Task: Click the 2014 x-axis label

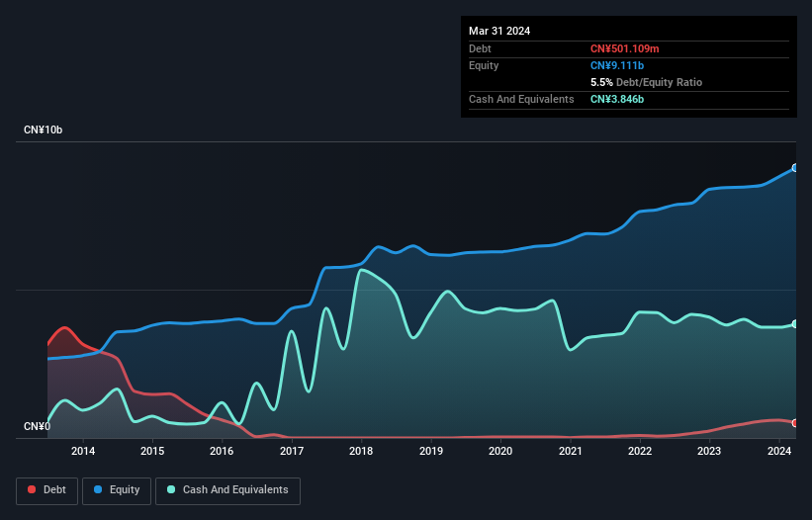Action: click(x=83, y=451)
